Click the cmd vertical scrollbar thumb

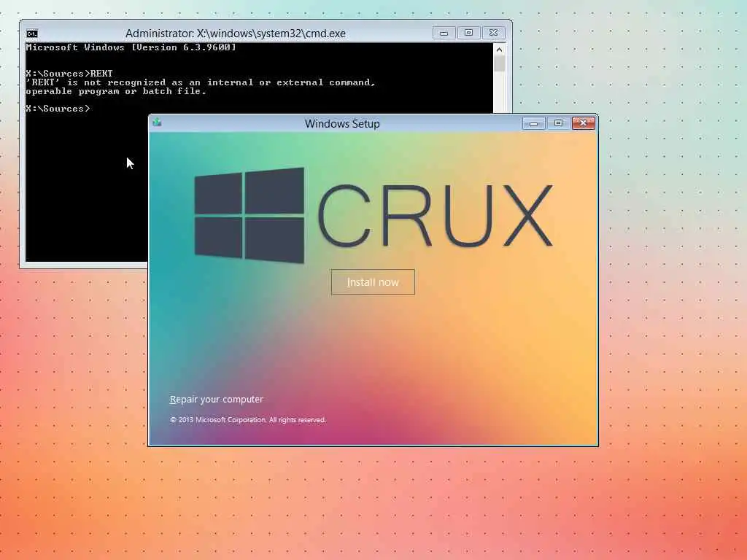499,63
